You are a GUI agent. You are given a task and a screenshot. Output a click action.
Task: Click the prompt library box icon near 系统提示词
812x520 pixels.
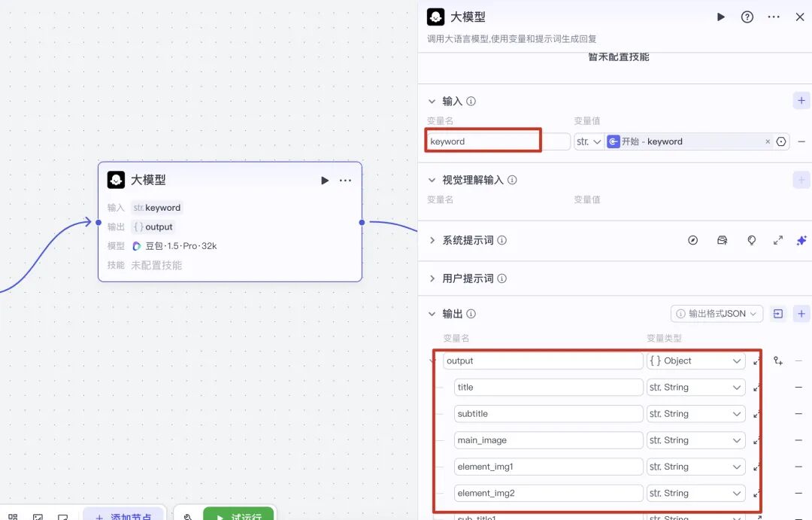click(x=721, y=239)
